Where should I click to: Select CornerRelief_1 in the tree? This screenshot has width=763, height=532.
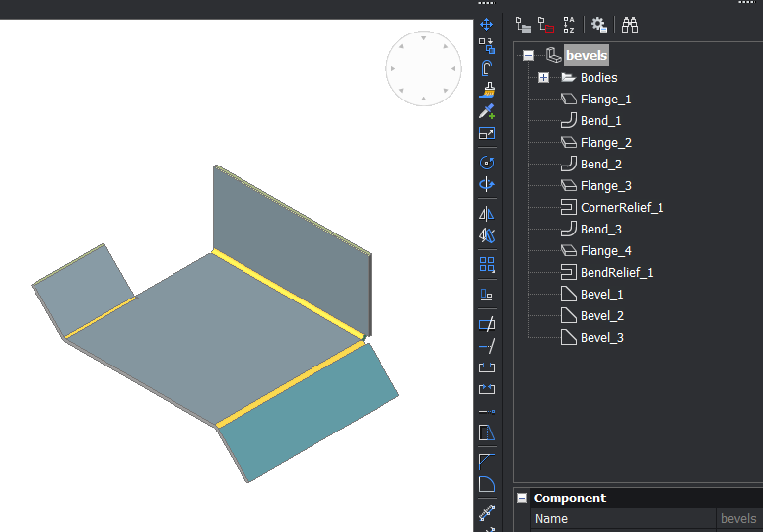point(621,208)
